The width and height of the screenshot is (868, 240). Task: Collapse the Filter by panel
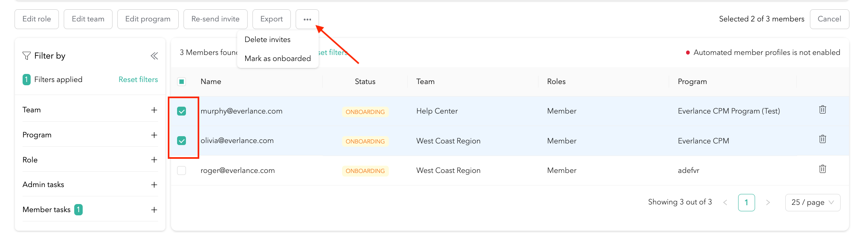point(154,56)
